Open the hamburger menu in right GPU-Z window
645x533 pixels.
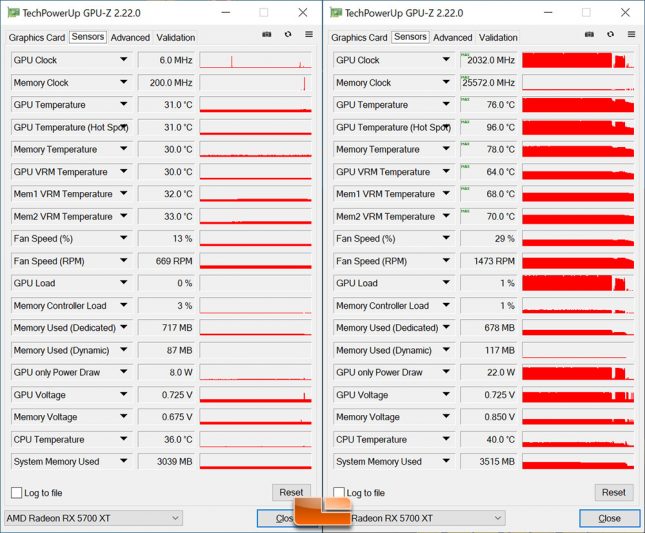click(631, 34)
